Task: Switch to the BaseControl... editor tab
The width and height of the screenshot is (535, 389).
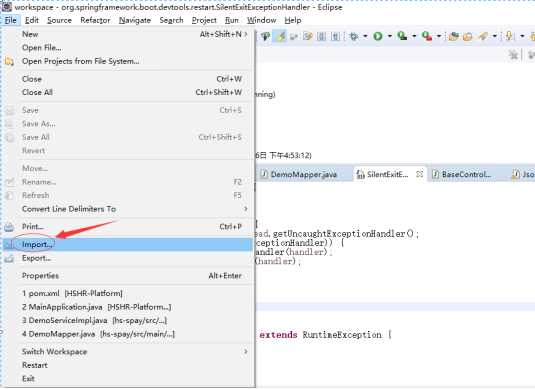Action: click(466, 174)
